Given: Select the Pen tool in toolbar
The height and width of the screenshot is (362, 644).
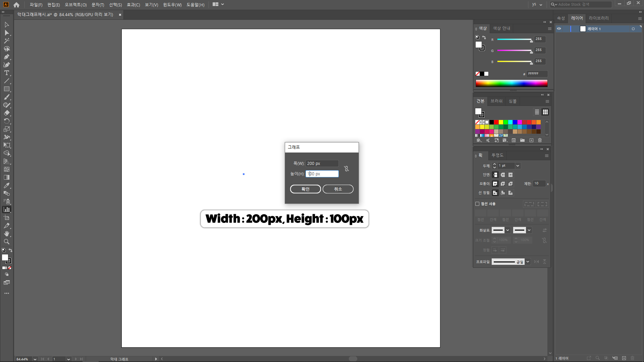Looking at the screenshot, I should tap(6, 57).
